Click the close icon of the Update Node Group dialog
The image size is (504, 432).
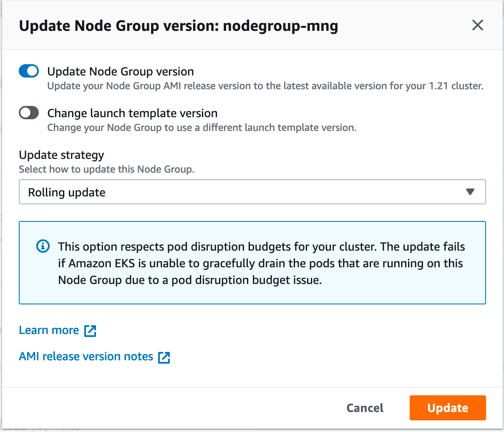[x=477, y=25]
